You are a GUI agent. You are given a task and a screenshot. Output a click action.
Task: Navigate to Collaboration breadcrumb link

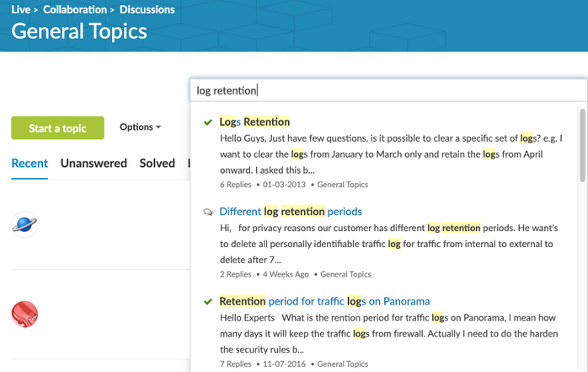point(75,10)
